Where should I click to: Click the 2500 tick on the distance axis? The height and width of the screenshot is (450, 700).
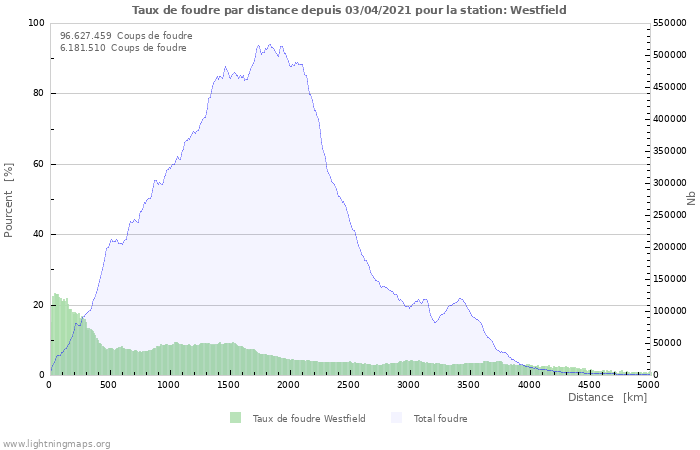(x=349, y=384)
